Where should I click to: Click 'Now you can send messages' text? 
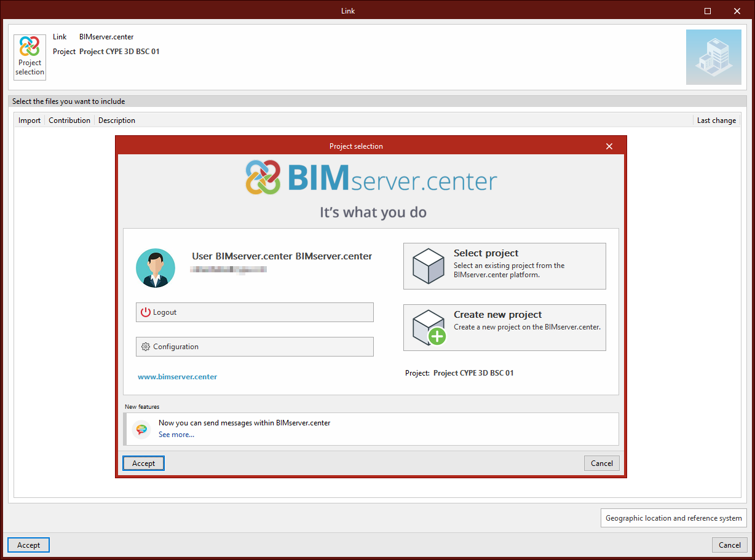(245, 423)
